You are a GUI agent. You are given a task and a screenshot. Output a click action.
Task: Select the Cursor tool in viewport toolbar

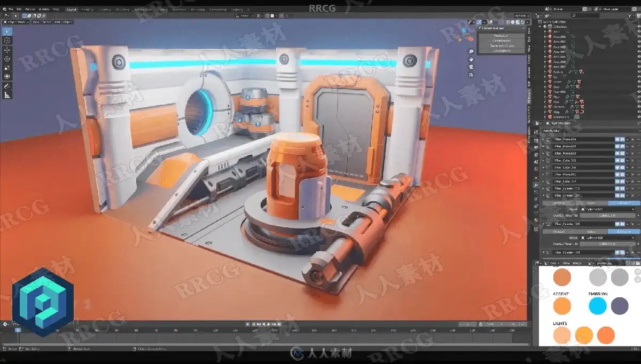(x=7, y=41)
